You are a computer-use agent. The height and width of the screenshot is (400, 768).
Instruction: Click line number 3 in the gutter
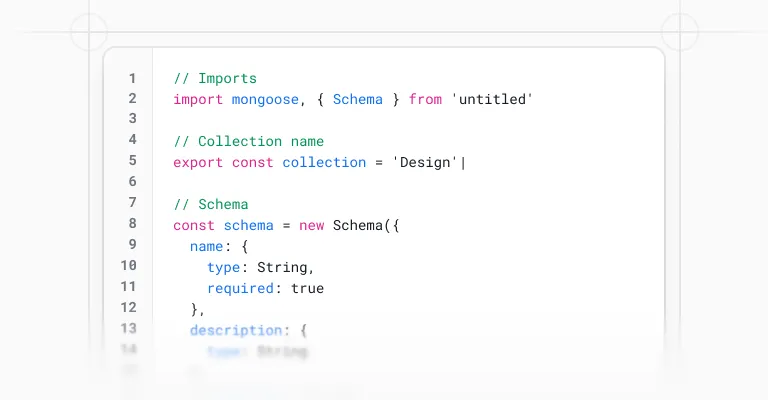[x=132, y=118]
